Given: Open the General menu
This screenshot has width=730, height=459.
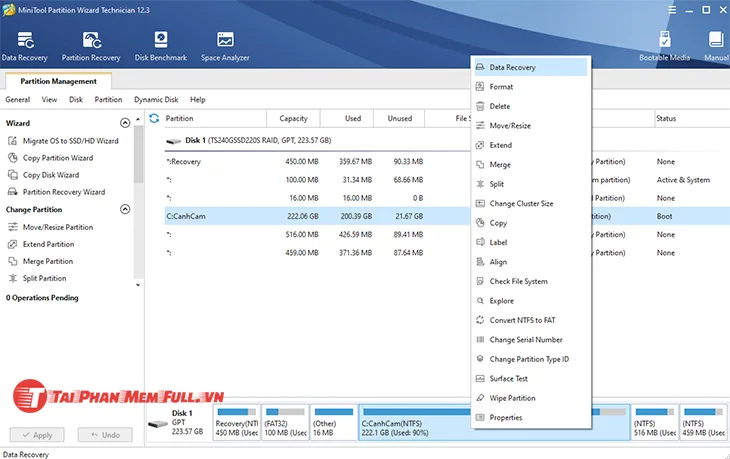Looking at the screenshot, I should coord(18,100).
